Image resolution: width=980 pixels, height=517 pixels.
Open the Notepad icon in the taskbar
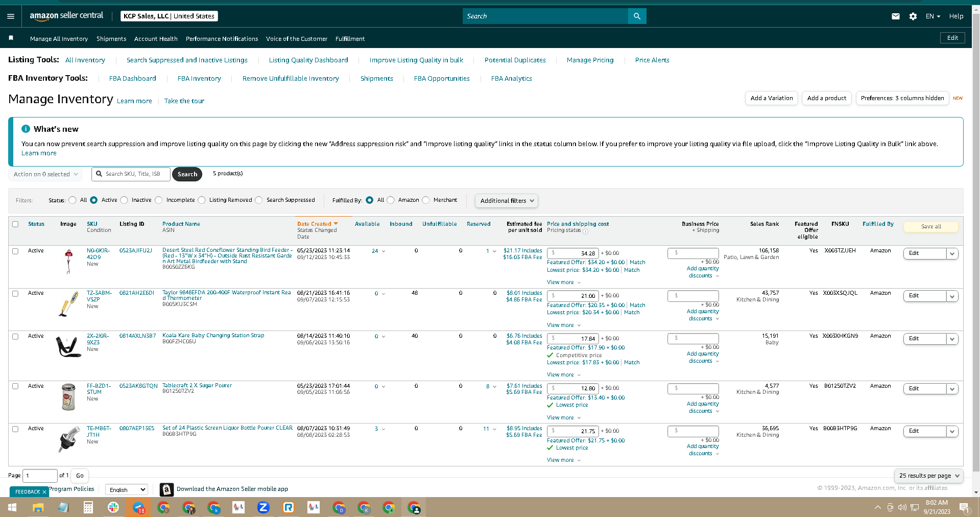63,507
